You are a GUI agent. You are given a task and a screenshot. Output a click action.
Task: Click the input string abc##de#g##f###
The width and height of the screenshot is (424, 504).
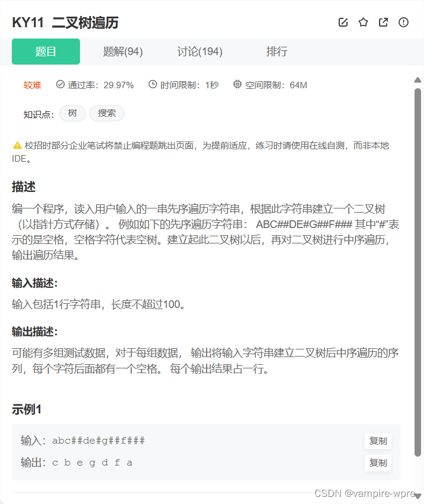[x=98, y=441]
